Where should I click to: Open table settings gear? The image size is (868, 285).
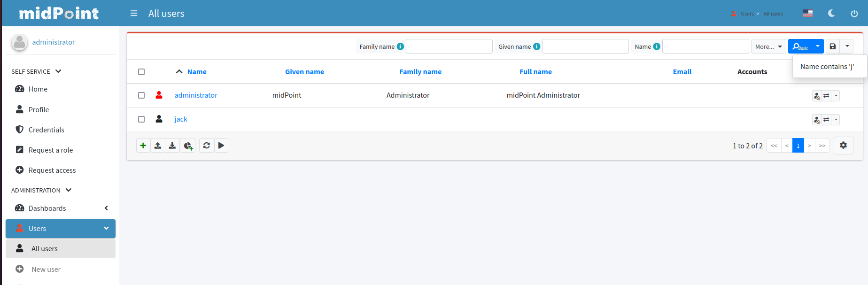844,146
